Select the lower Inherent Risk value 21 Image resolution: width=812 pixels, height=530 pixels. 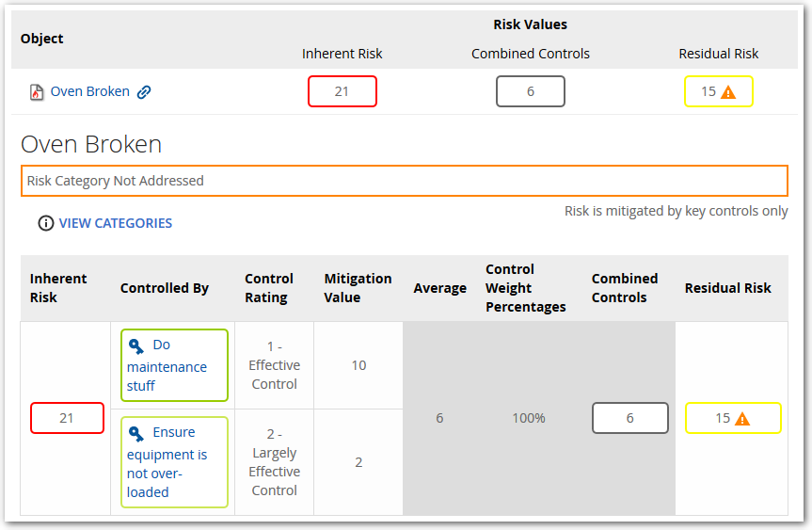(x=67, y=418)
